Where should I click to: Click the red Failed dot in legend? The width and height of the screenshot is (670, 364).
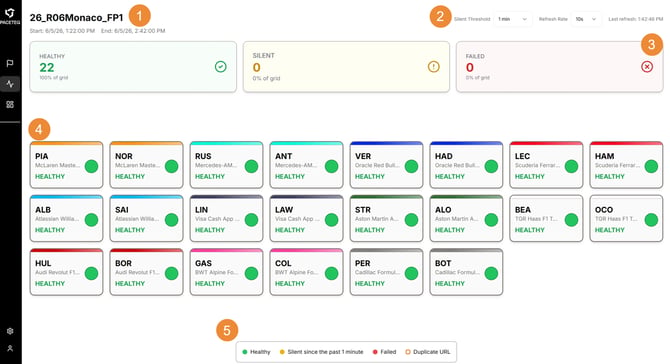(x=375, y=352)
